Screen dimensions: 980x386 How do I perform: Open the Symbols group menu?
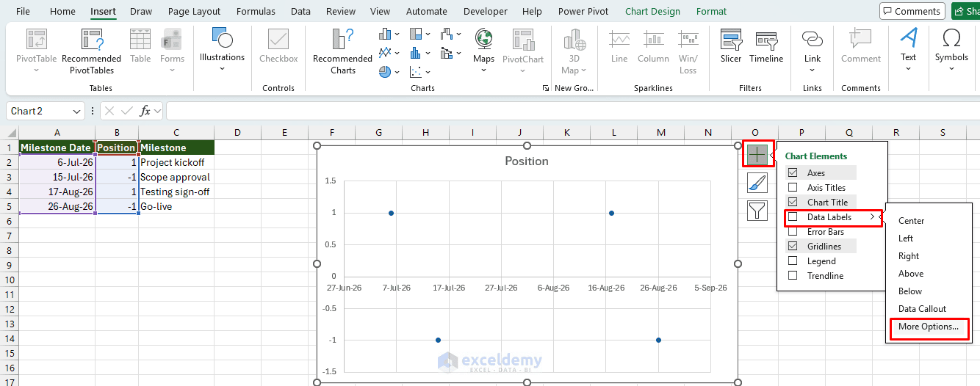coord(951,49)
